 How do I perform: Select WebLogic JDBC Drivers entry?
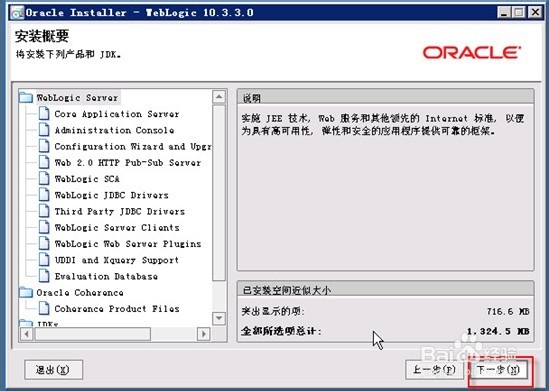pyautogui.click(x=111, y=195)
